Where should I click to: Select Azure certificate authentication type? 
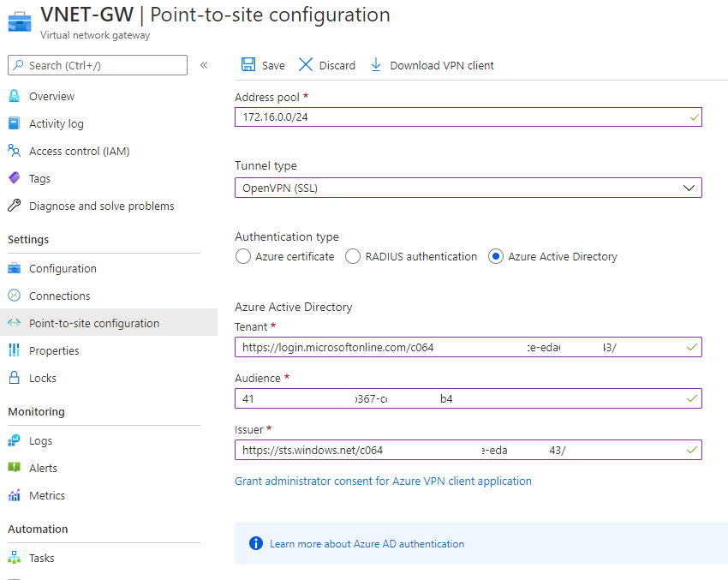tap(243, 256)
